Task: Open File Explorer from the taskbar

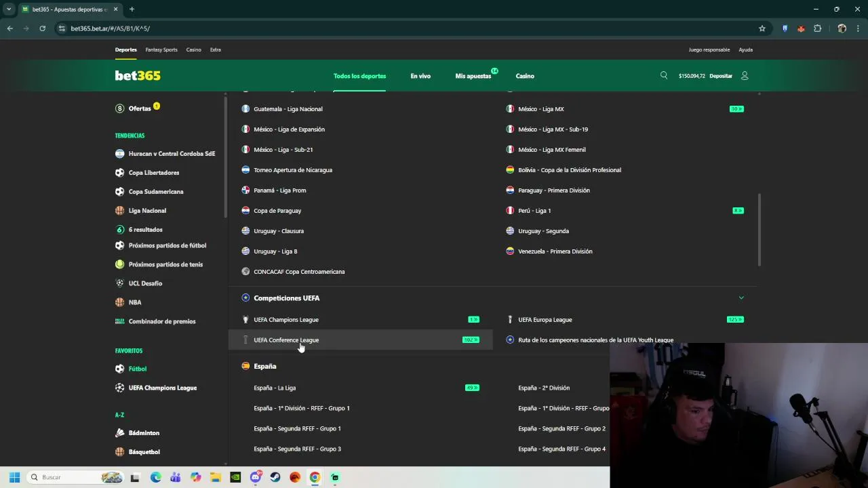Action: (x=216, y=477)
